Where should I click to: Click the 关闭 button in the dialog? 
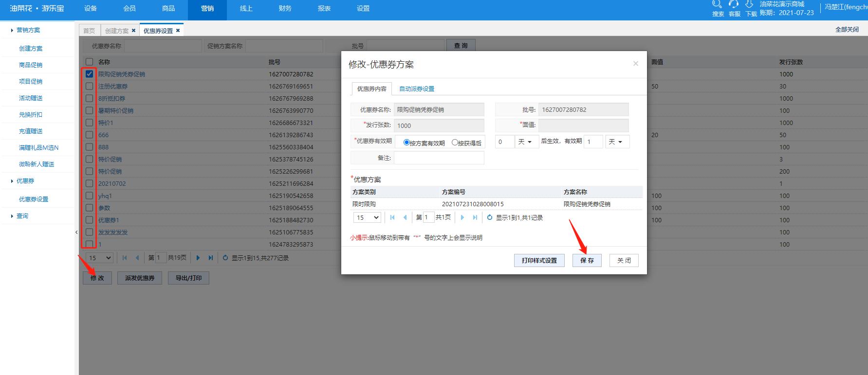click(624, 260)
